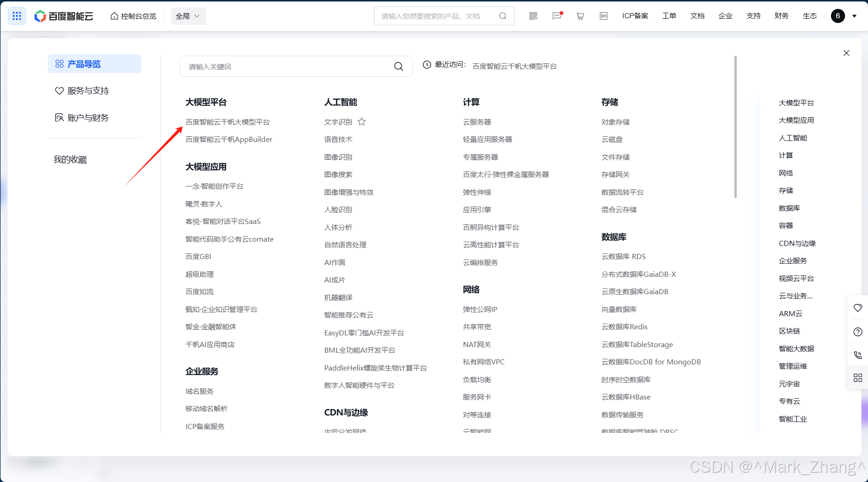The width and height of the screenshot is (868, 482).
Task: Open 向量数据库 product
Action: click(619, 310)
